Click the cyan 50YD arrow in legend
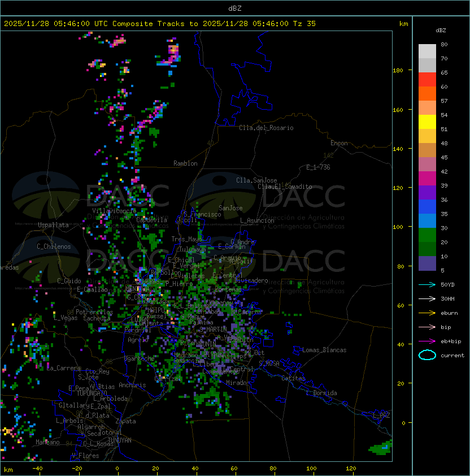The image size is (470, 476). (427, 284)
